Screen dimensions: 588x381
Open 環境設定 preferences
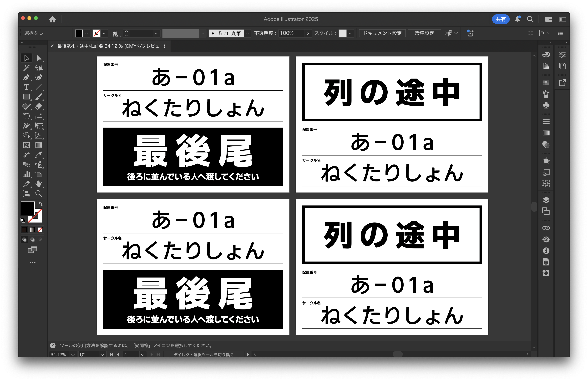click(x=424, y=33)
